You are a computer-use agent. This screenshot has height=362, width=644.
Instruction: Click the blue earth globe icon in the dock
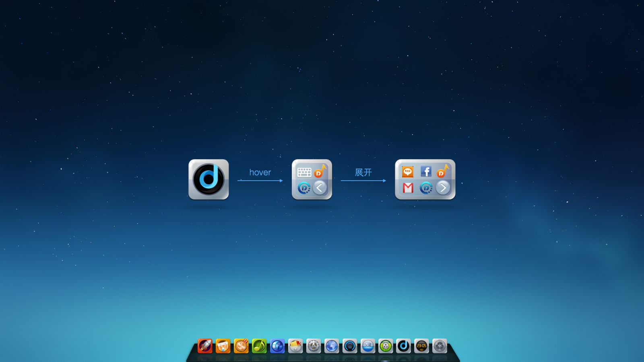point(331,346)
